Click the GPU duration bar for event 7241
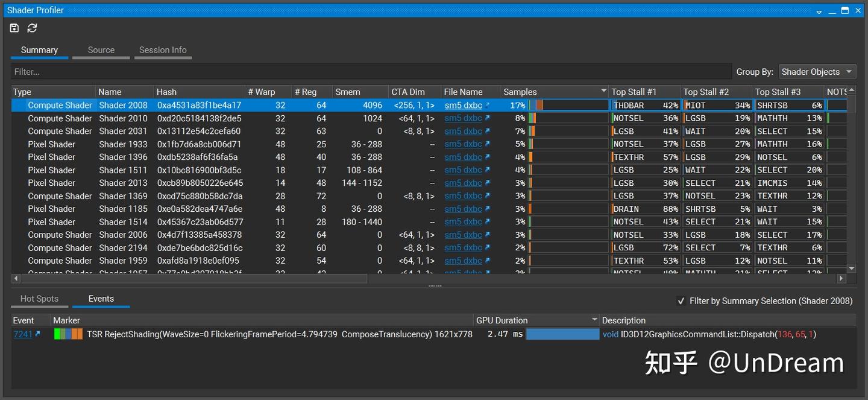 [562, 334]
